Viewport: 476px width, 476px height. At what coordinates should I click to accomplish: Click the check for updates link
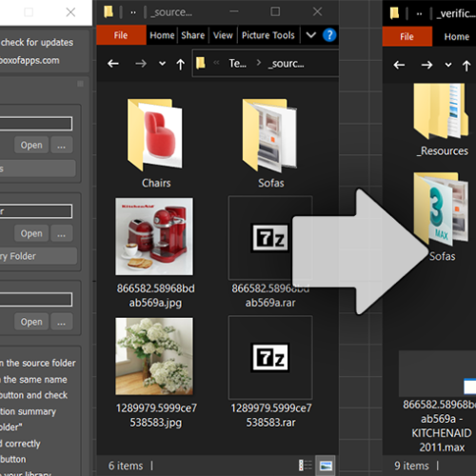tap(37, 42)
